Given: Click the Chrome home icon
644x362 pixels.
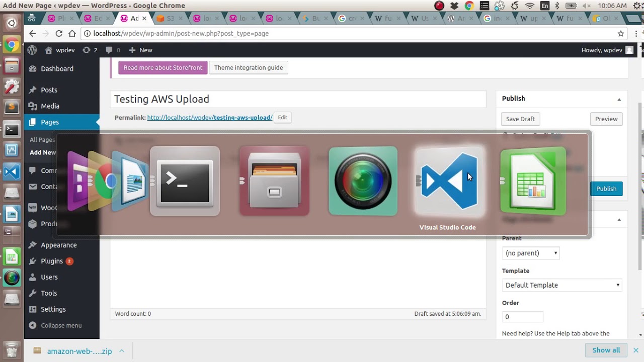Looking at the screenshot, I should coord(72,33).
